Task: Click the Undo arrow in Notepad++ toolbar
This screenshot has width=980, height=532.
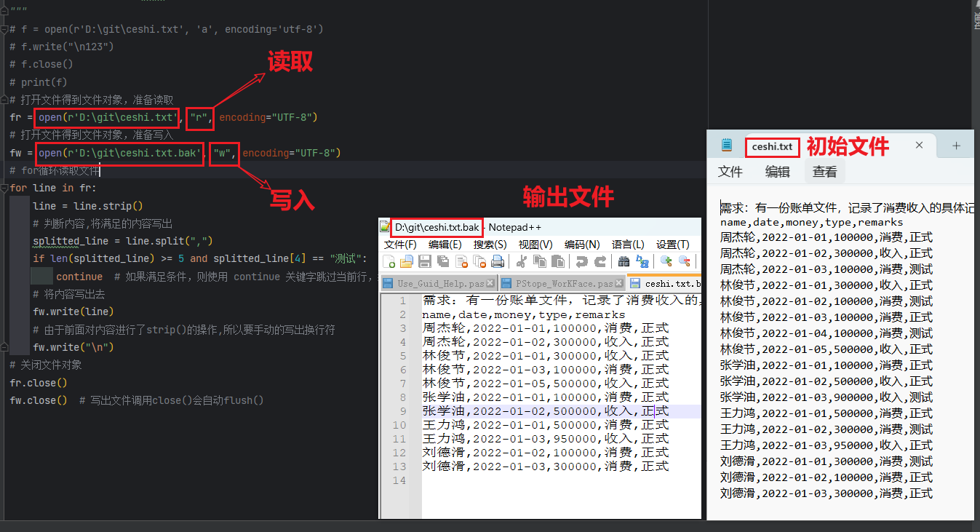Action: pyautogui.click(x=581, y=261)
